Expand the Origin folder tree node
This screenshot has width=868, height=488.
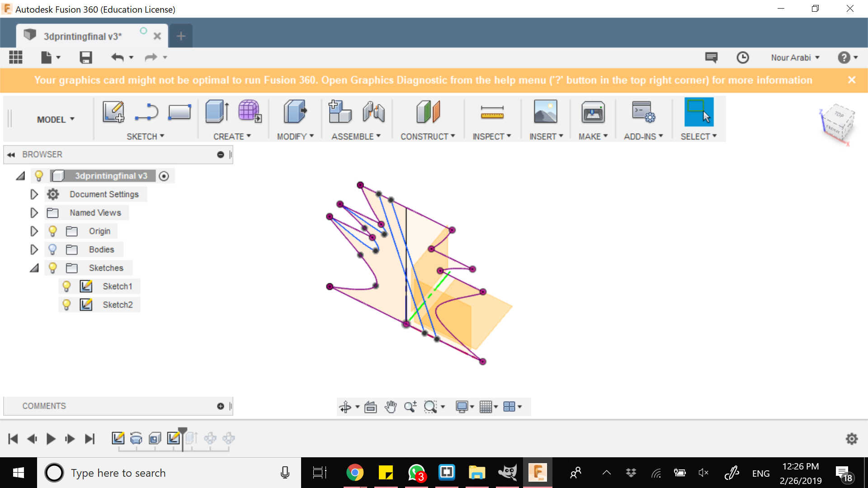pyautogui.click(x=34, y=231)
